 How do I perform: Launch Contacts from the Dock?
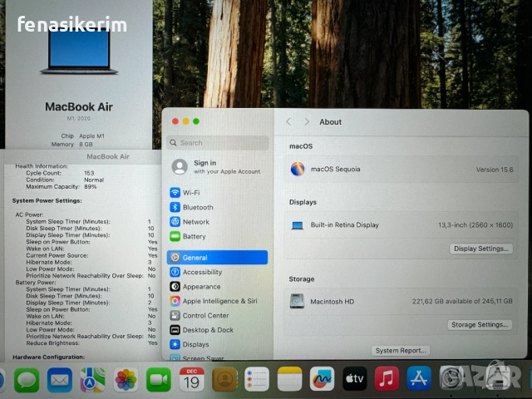click(x=224, y=380)
